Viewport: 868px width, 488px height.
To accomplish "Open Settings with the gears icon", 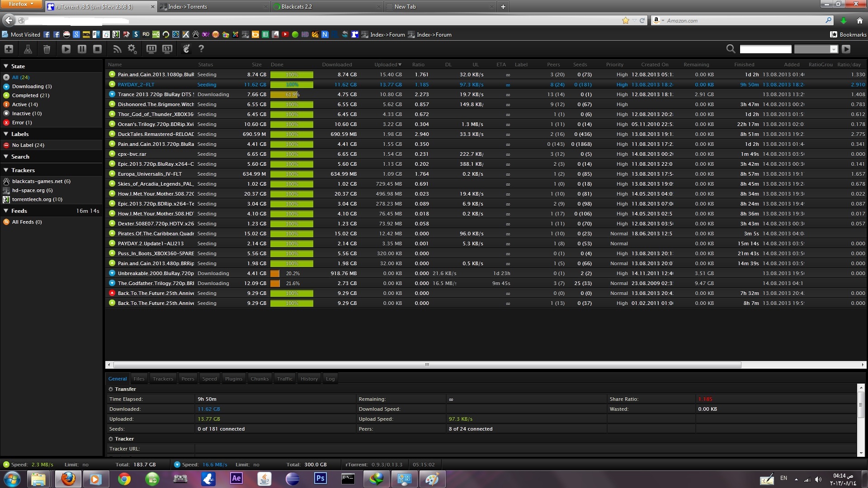I will (x=132, y=49).
